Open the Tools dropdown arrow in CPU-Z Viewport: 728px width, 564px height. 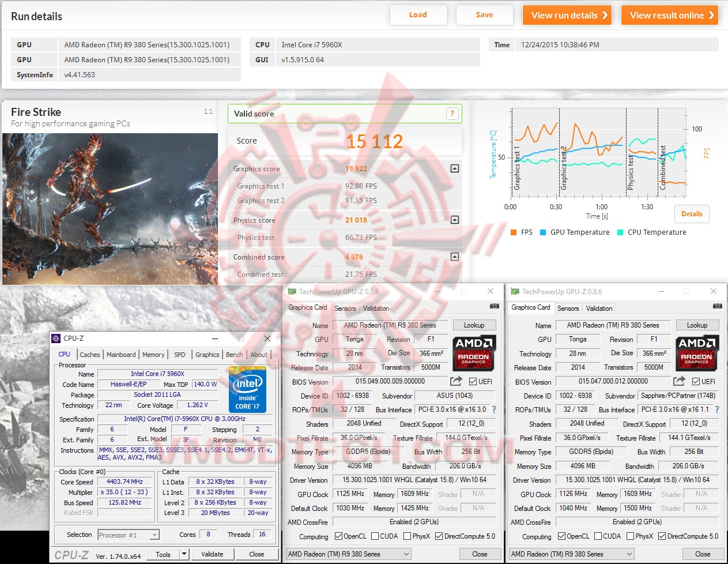[184, 554]
